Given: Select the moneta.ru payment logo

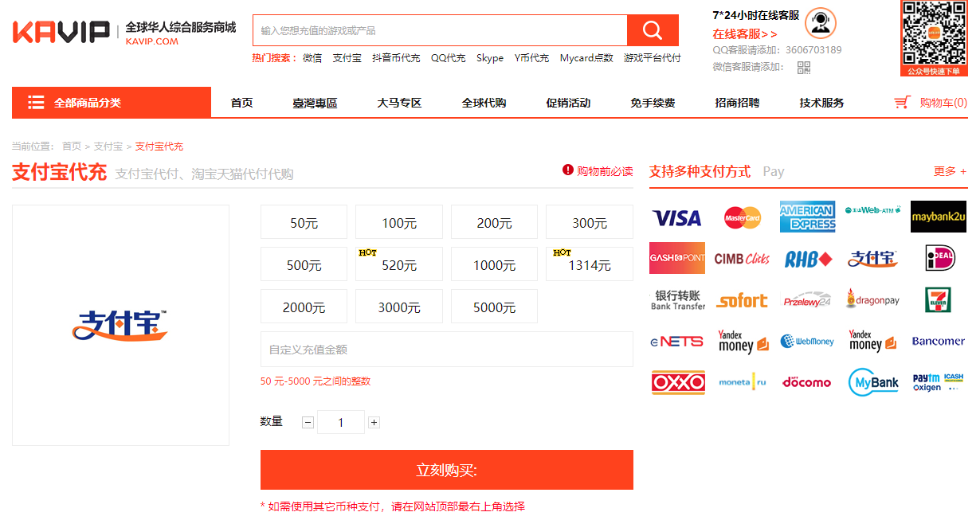Looking at the screenshot, I should pos(742,382).
